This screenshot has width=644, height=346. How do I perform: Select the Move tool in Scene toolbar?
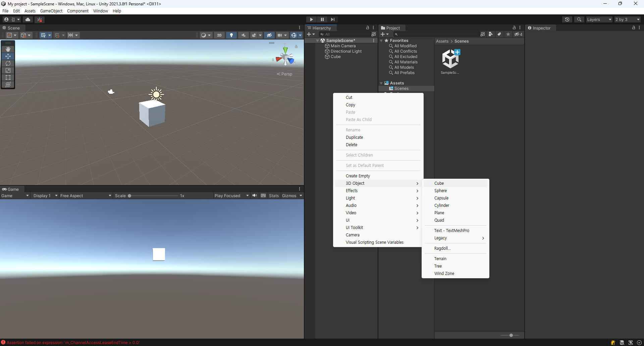pos(8,56)
